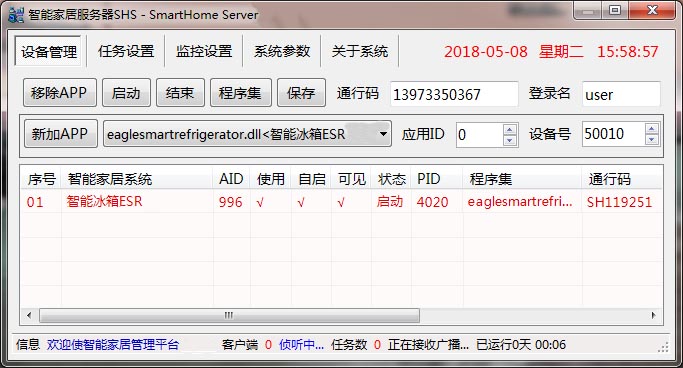Click the 状态 column header
This screenshot has width=683, height=368.
[x=391, y=179]
